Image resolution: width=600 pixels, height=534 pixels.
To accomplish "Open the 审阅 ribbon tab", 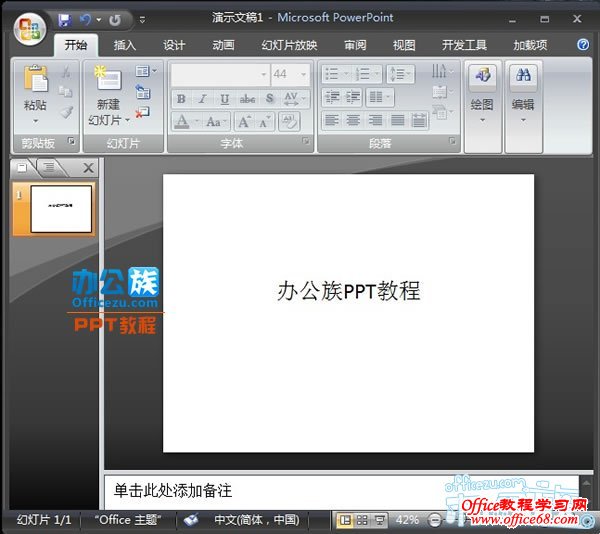I will [355, 45].
